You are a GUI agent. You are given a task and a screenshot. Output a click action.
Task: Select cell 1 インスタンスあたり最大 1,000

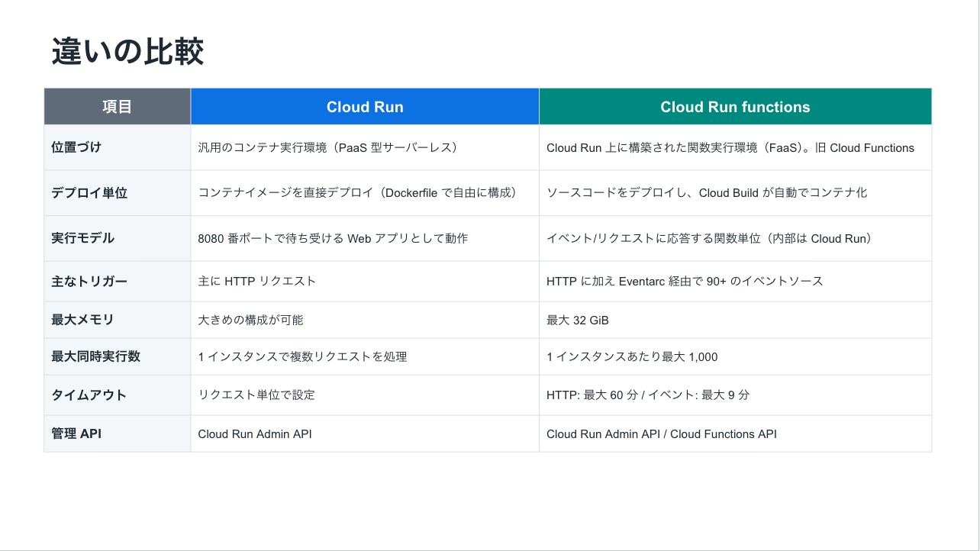pyautogui.click(x=736, y=356)
